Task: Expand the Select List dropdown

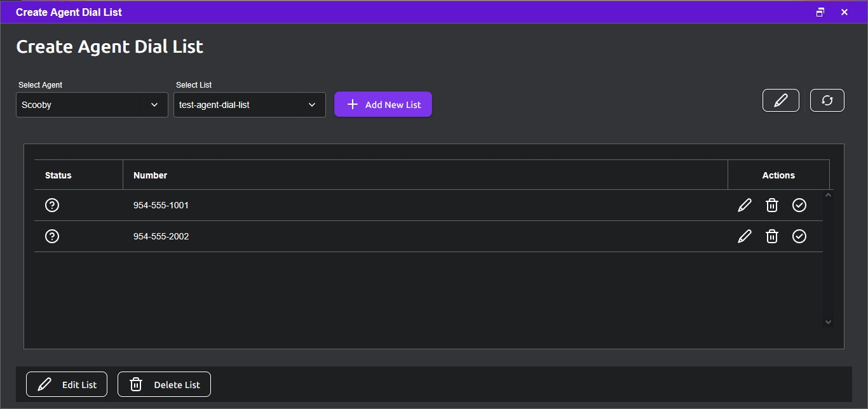Action: [x=250, y=105]
